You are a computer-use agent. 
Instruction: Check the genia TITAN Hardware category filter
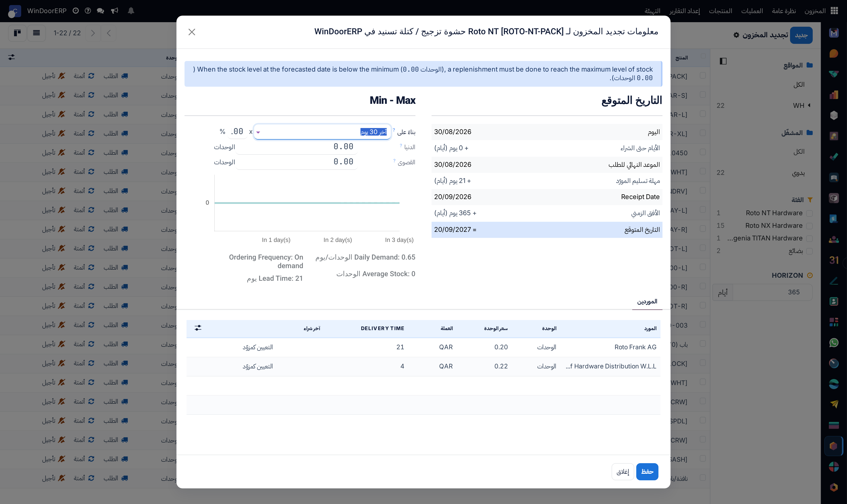click(809, 238)
